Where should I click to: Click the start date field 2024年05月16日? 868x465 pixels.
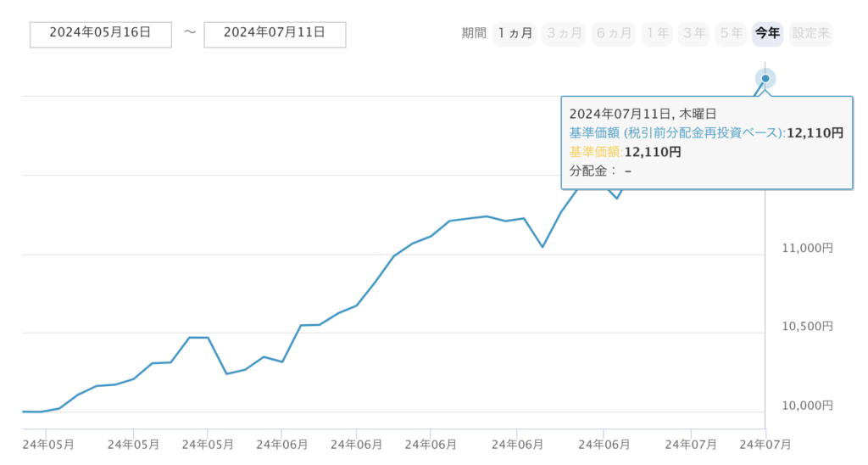pos(100,33)
